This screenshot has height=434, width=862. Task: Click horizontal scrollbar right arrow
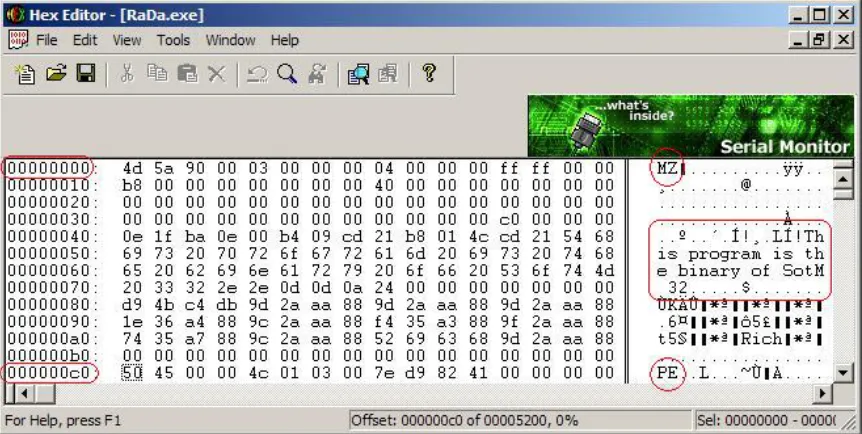(822, 393)
